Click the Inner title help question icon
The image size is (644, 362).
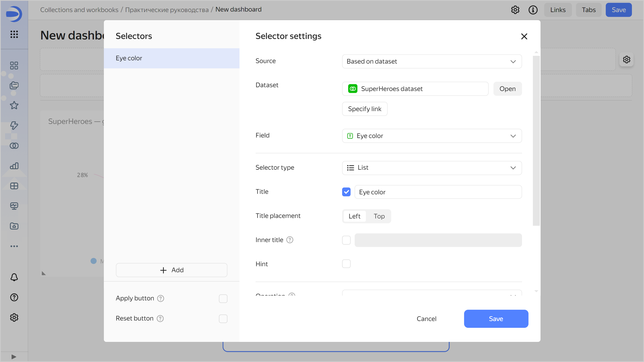tap(290, 240)
